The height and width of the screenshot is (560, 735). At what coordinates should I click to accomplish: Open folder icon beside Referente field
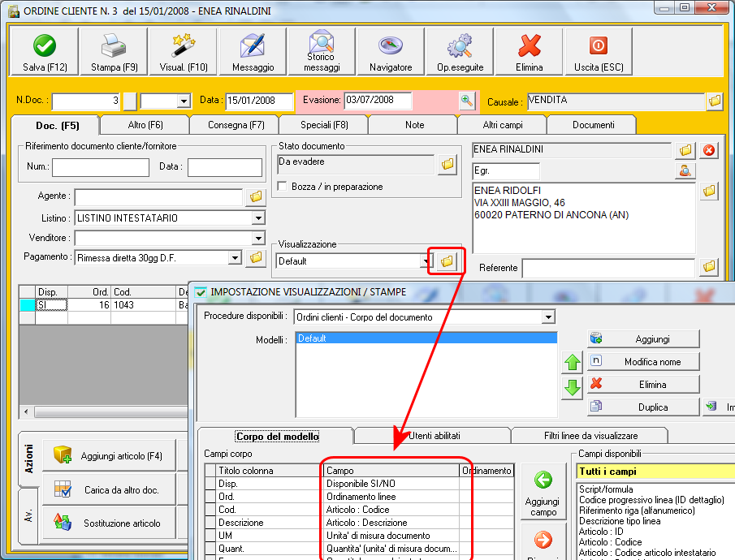[709, 267]
